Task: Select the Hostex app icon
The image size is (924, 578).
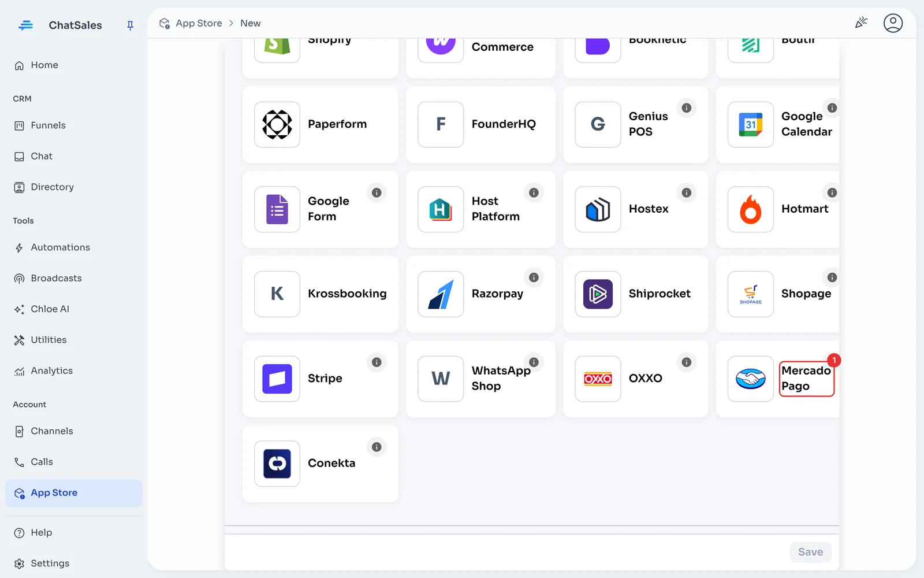Action: pyautogui.click(x=598, y=209)
